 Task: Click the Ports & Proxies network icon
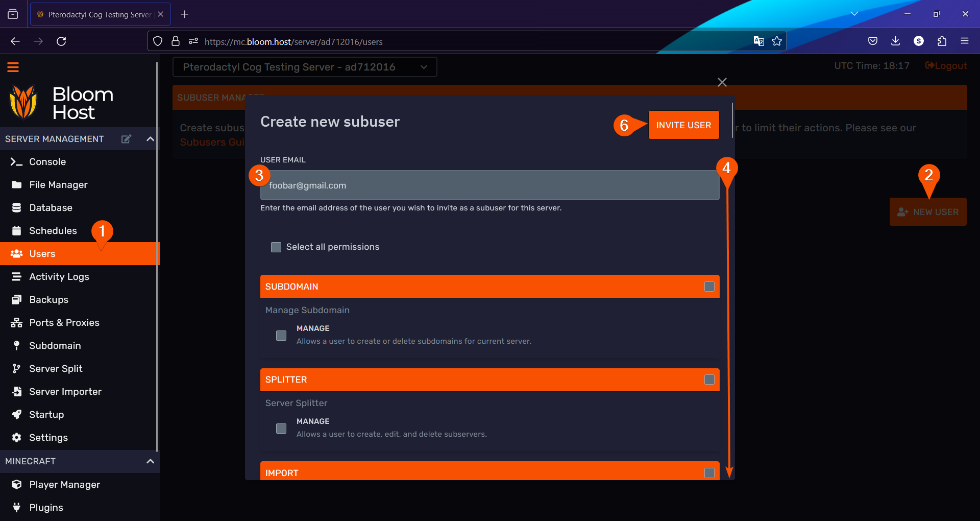click(x=16, y=323)
